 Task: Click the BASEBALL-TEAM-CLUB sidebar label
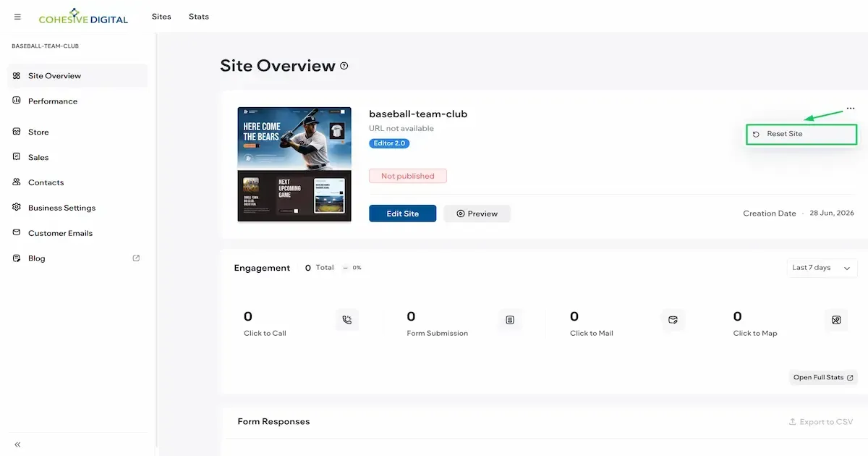pos(46,46)
